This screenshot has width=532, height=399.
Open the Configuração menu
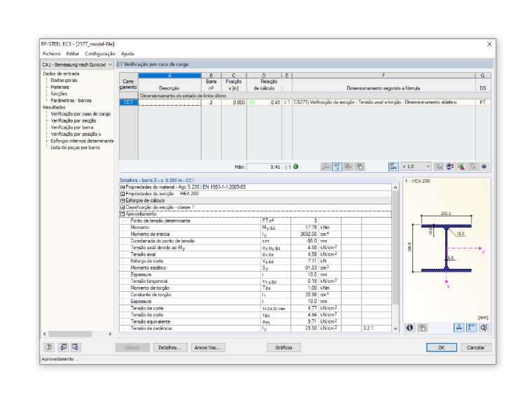pyautogui.click(x=100, y=54)
